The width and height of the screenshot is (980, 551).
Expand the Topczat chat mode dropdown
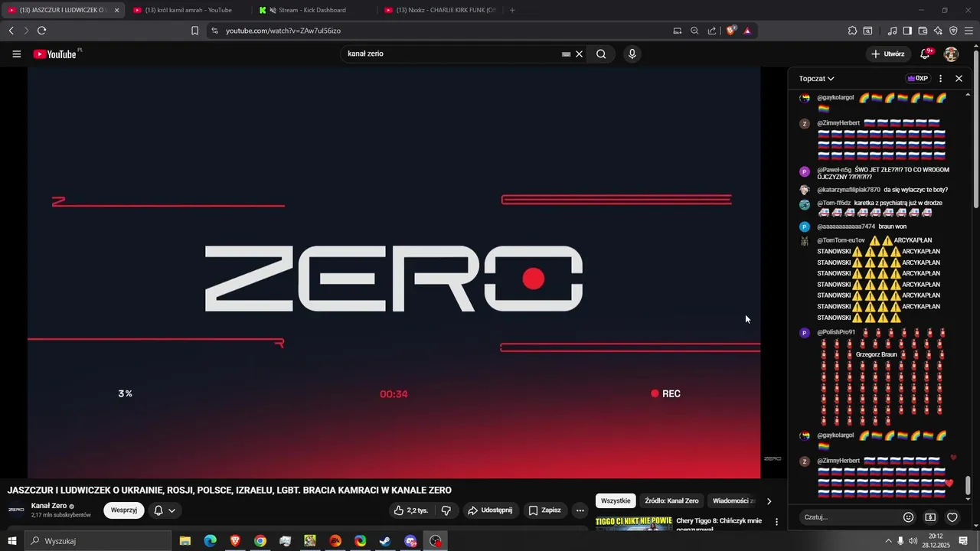point(816,78)
